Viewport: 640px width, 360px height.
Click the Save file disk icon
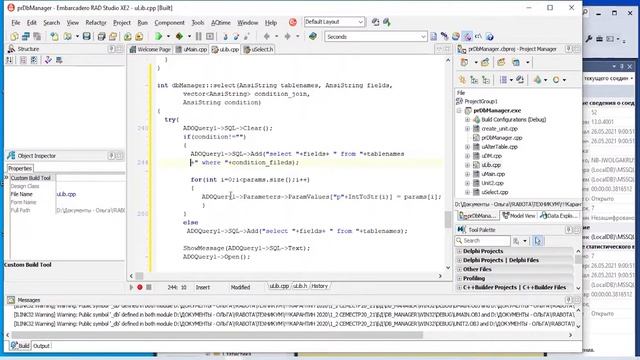(x=87, y=37)
